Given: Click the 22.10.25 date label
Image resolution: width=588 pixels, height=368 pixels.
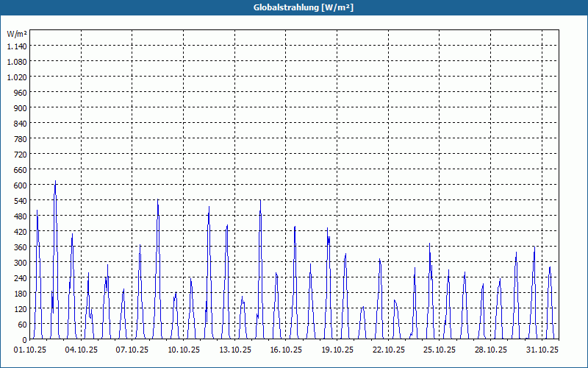Looking at the screenshot, I should pos(389,350).
